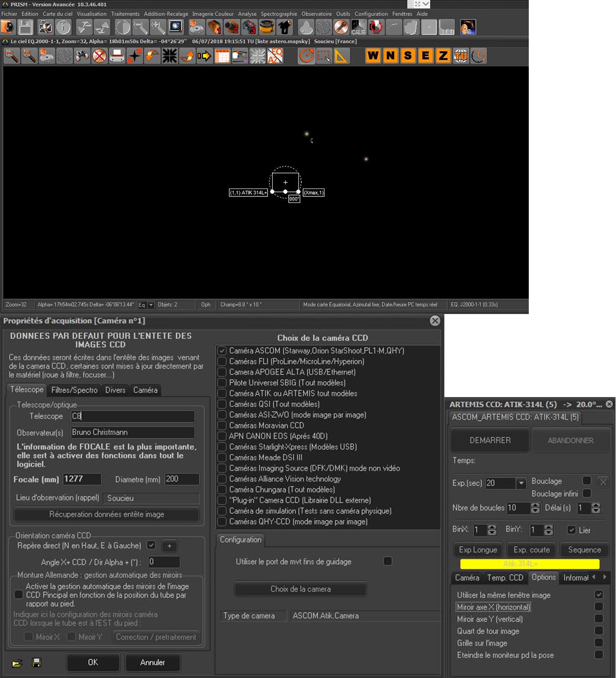Click the Focale (mm) input field
This screenshot has width=616, height=678.
tap(82, 479)
